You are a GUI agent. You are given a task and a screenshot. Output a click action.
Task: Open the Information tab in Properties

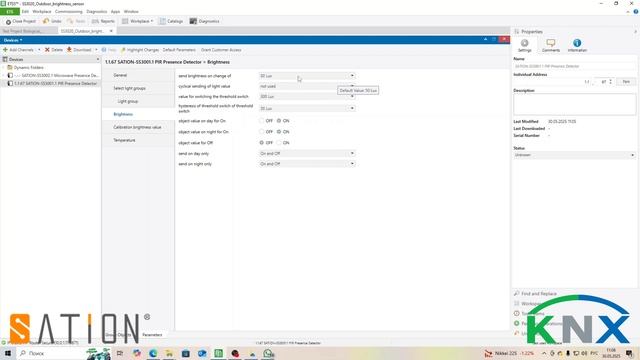click(577, 45)
